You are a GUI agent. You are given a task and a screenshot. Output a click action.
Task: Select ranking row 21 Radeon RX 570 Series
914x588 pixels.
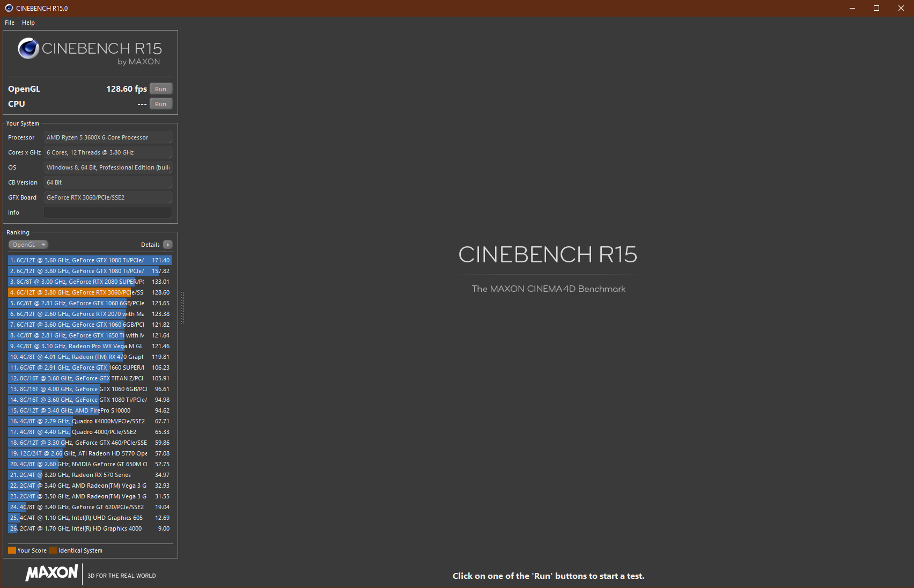pos(90,475)
